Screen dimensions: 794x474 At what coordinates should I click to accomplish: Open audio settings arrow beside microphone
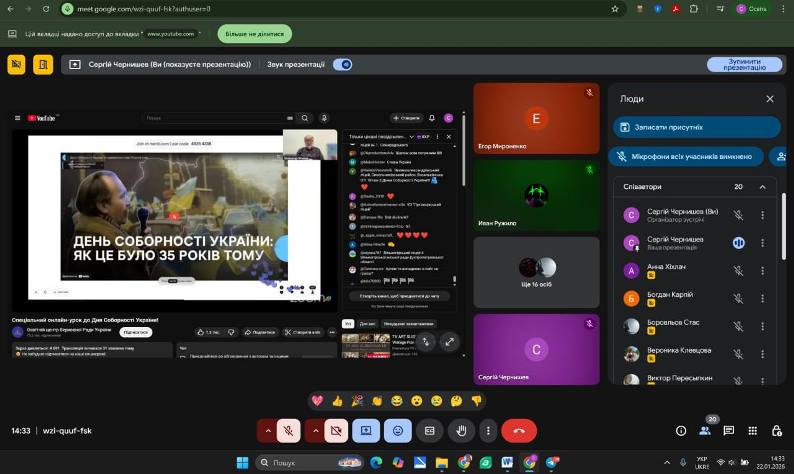[x=267, y=431]
